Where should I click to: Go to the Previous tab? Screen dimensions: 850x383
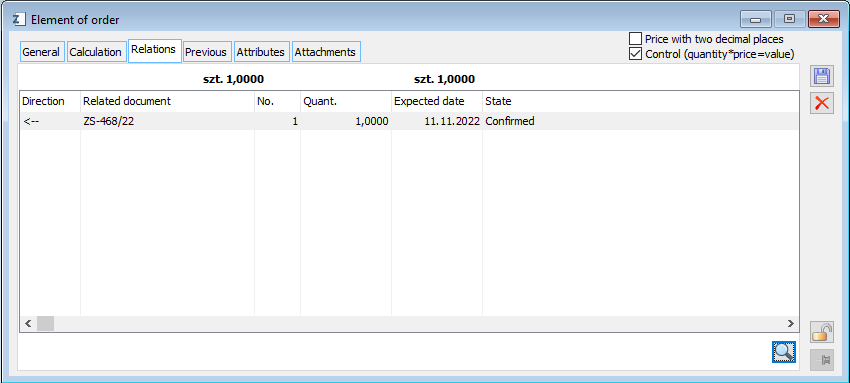[206, 52]
